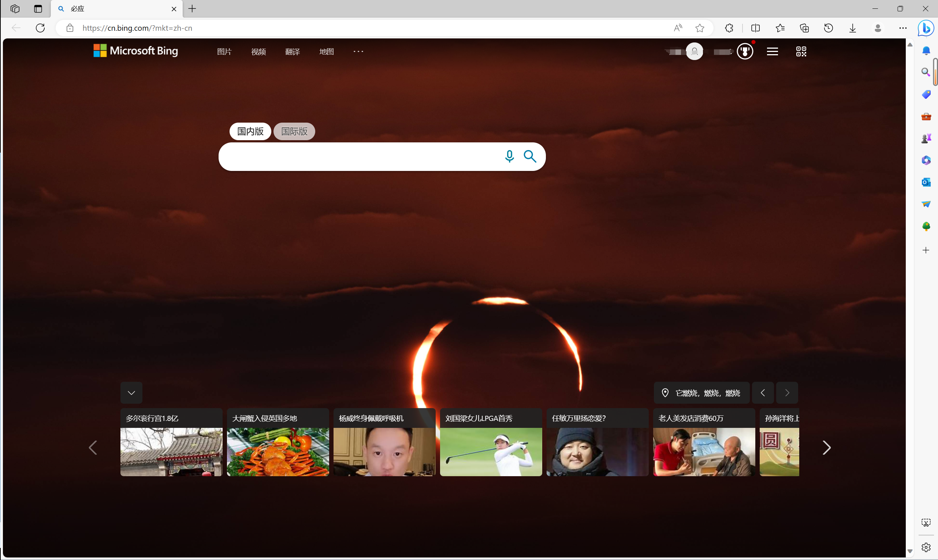Expand the three-dots more menu beside 地图
The width and height of the screenshot is (938, 560).
[358, 51]
